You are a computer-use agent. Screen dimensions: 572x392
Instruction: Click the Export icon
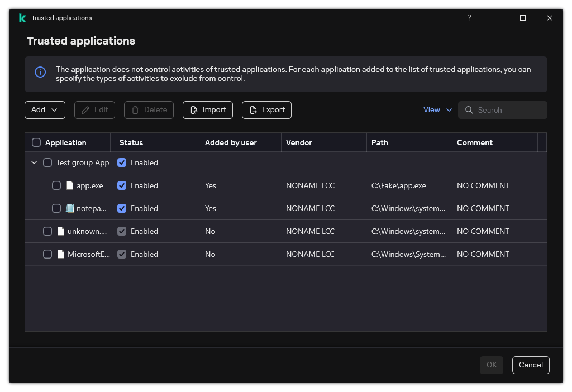click(x=252, y=109)
